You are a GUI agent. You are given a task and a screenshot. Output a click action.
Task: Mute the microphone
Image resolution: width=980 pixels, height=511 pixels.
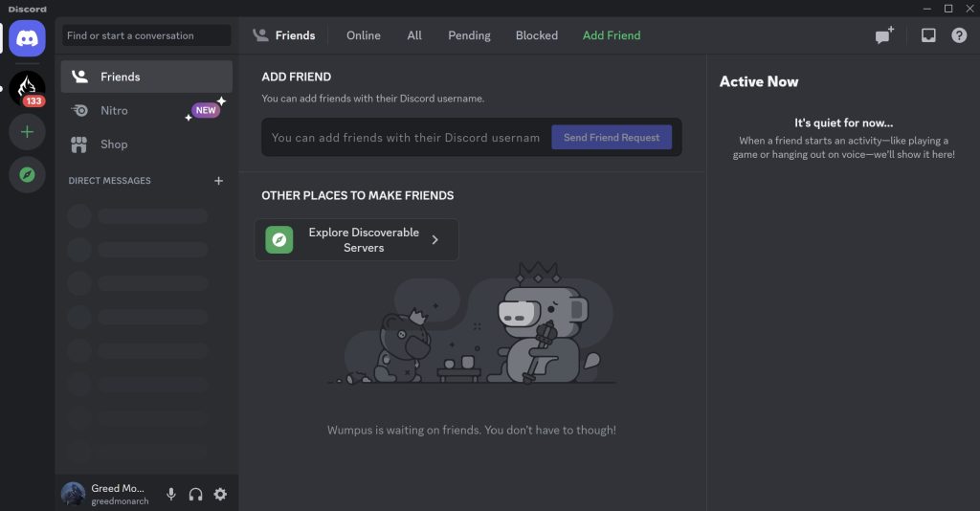pyautogui.click(x=170, y=494)
